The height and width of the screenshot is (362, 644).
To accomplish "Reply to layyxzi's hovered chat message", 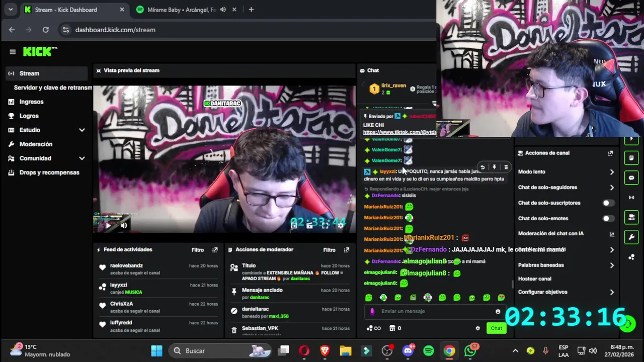I will pos(482,167).
